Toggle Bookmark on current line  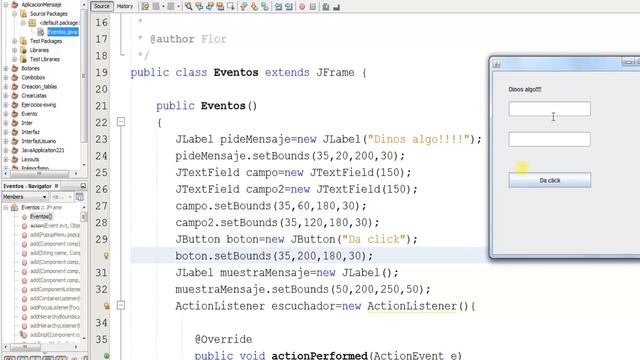coord(264,7)
